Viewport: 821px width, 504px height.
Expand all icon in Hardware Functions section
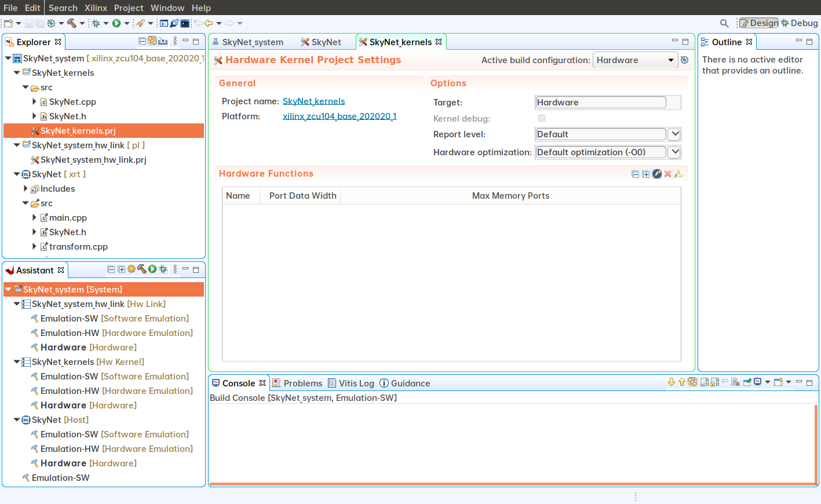tap(646, 174)
